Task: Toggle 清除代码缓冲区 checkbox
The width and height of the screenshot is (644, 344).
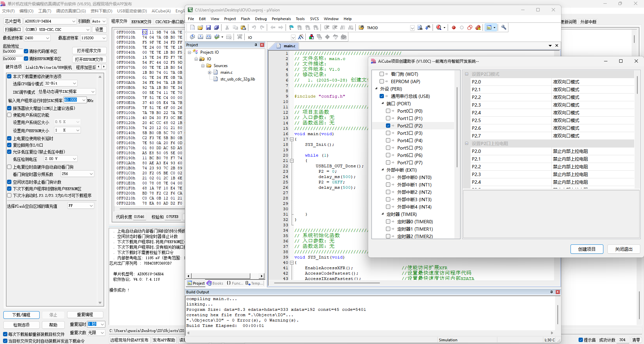Action: tap(26, 51)
